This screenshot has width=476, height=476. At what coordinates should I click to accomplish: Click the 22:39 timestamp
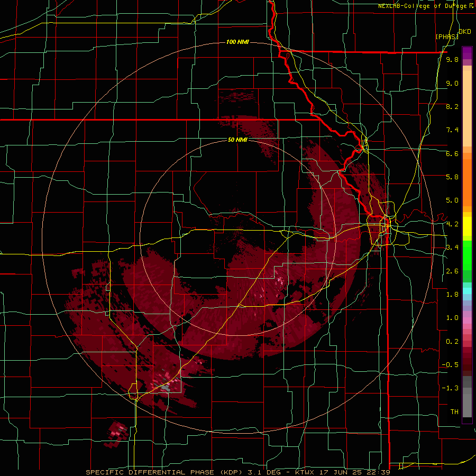tap(379, 472)
